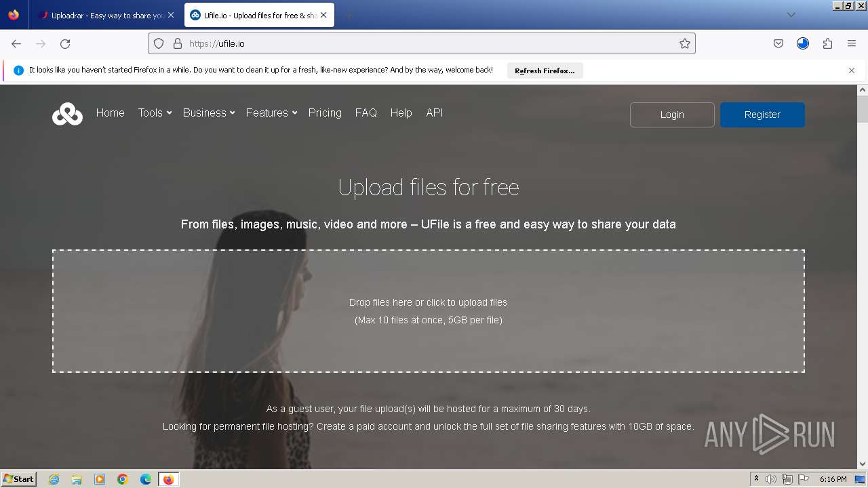
Task: Expand the Features dropdown menu
Action: [271, 113]
